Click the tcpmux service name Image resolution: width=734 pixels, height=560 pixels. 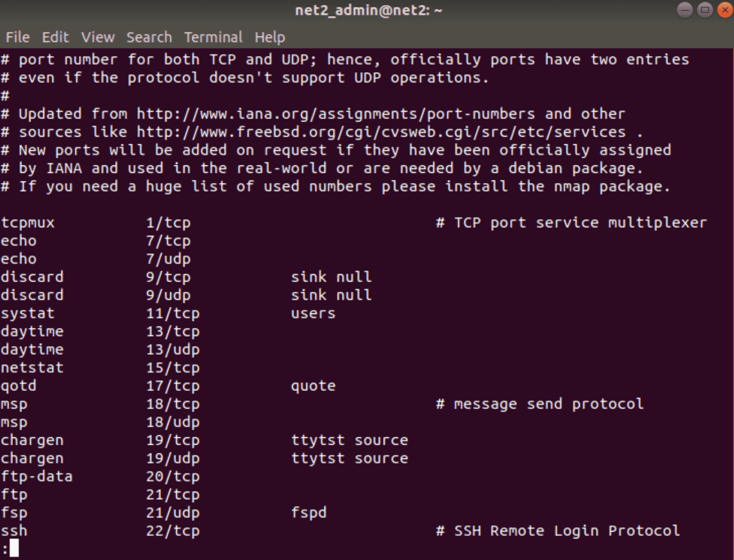27,223
